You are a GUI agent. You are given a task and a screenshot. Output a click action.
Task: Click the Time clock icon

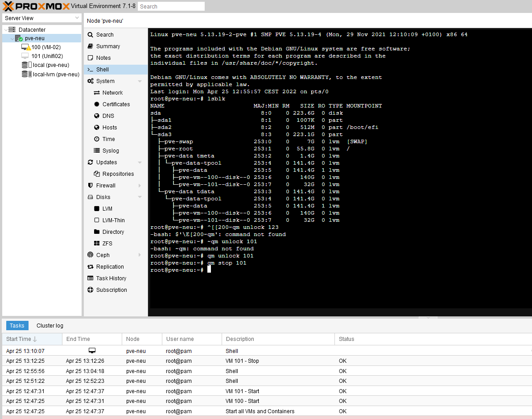click(x=97, y=139)
